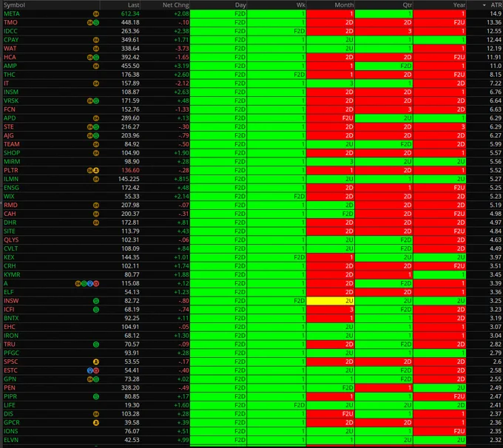Sort by the Symbol column header
Viewport: 503px width, 448px height.
pyautogui.click(x=14, y=5)
